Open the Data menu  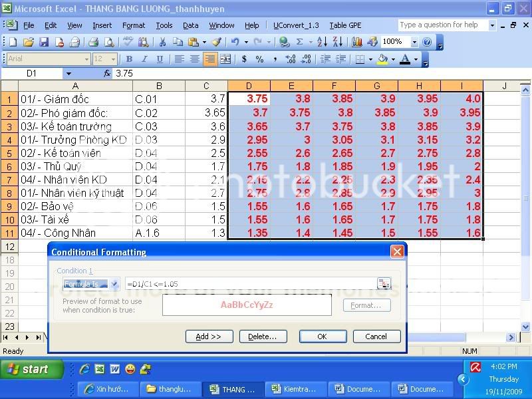click(190, 25)
